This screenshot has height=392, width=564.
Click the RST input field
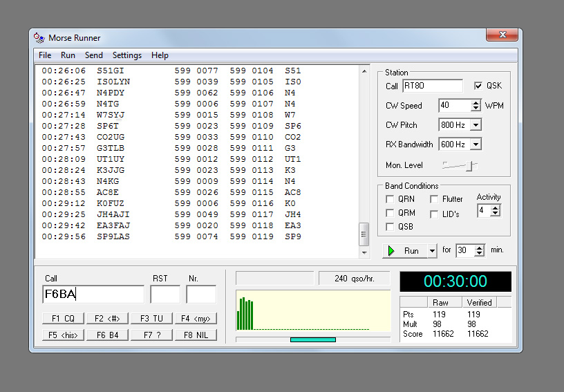[165, 295]
